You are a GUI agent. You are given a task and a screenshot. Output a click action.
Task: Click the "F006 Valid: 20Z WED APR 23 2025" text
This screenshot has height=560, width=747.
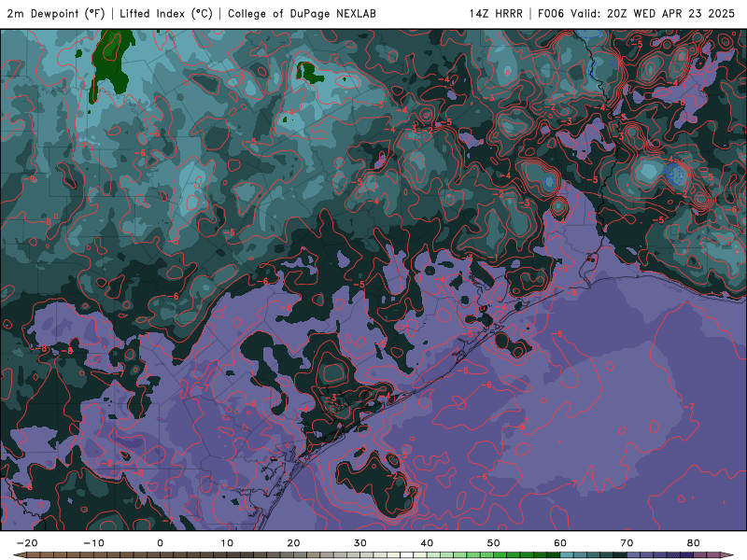637,14
